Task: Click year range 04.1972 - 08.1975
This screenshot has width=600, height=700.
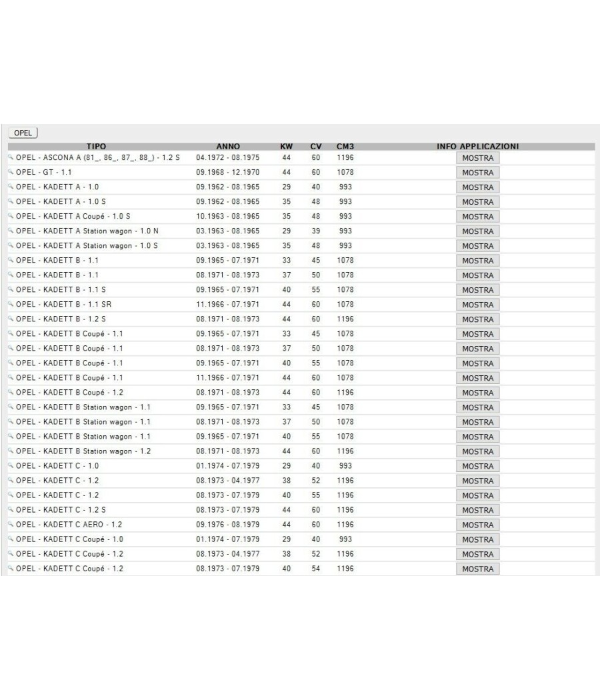Action: point(228,157)
